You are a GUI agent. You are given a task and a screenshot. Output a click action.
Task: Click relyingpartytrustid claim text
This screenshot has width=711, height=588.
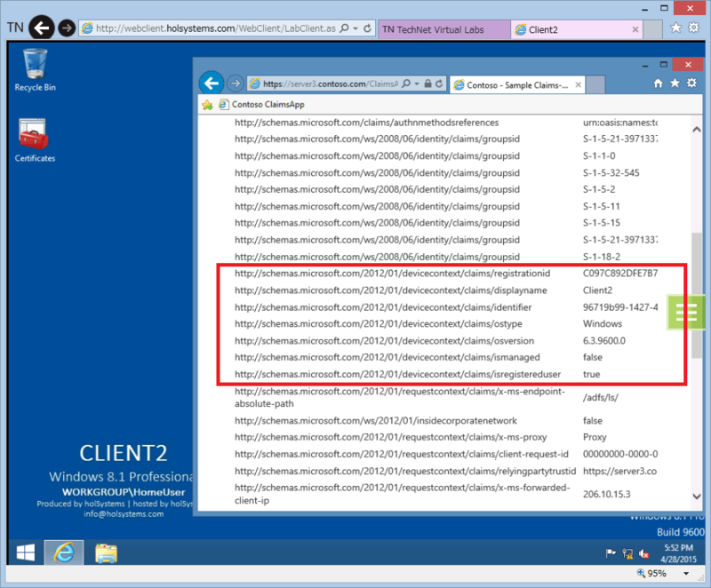tap(405, 471)
